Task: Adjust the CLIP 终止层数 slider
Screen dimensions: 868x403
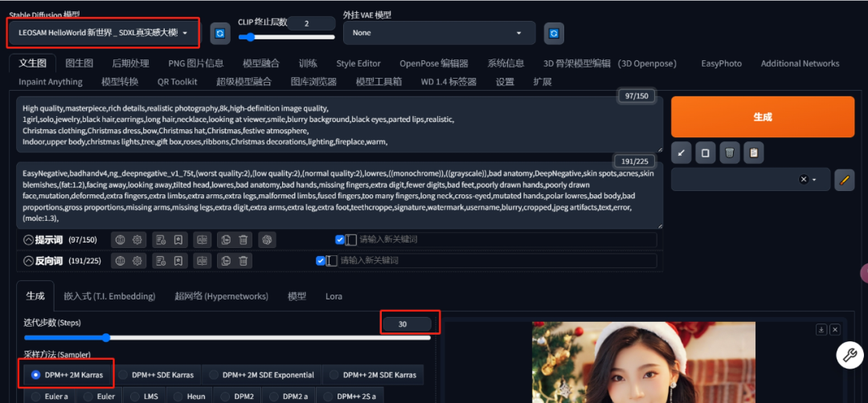Action: [287, 37]
